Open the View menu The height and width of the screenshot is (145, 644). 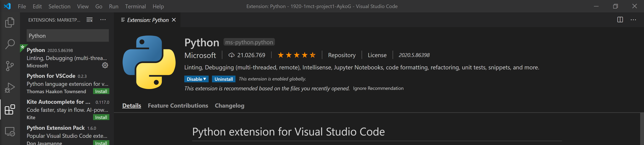[83, 6]
